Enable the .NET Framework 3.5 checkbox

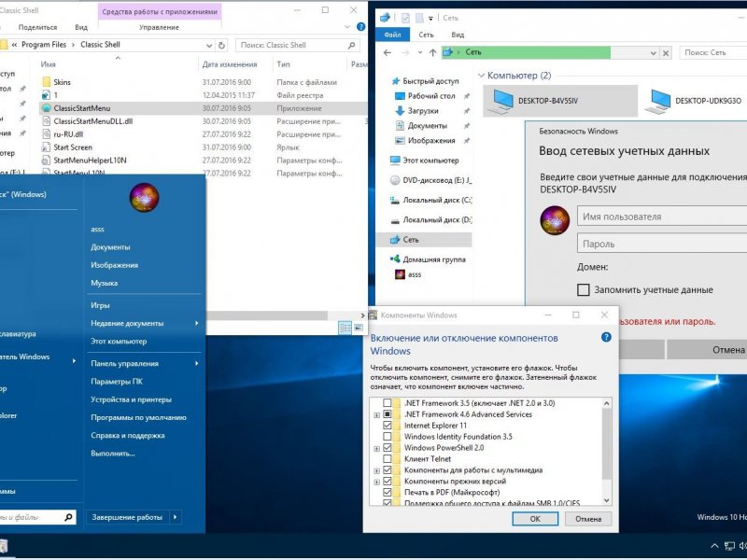pyautogui.click(x=388, y=403)
